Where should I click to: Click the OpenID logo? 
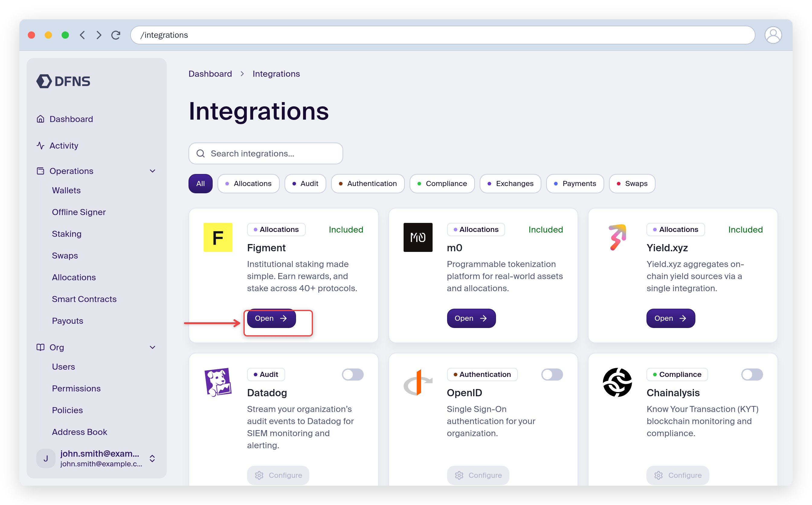pos(418,382)
